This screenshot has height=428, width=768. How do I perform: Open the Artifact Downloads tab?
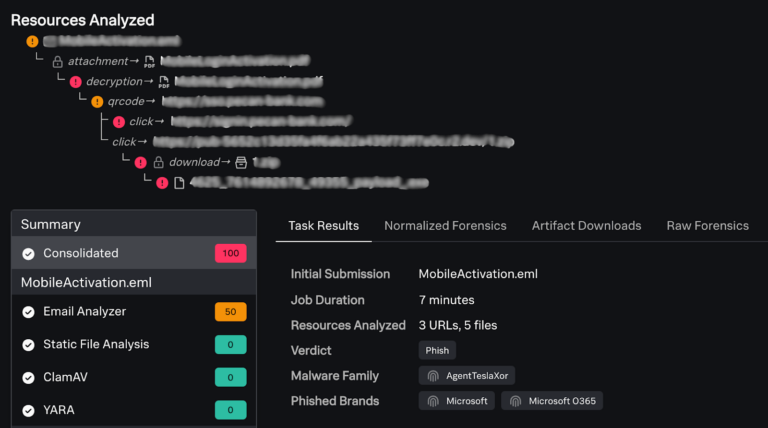[586, 226]
